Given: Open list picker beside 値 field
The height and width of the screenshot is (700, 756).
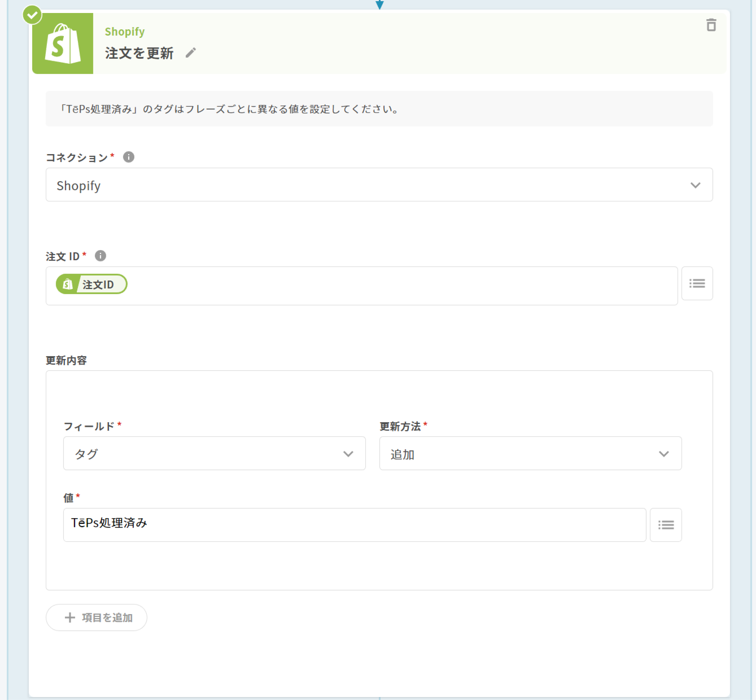Looking at the screenshot, I should tap(665, 525).
